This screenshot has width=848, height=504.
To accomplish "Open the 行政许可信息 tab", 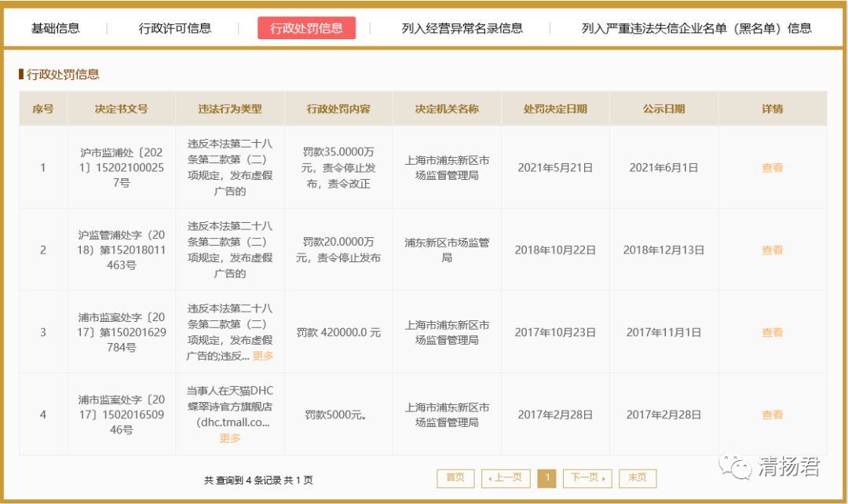I will [174, 27].
